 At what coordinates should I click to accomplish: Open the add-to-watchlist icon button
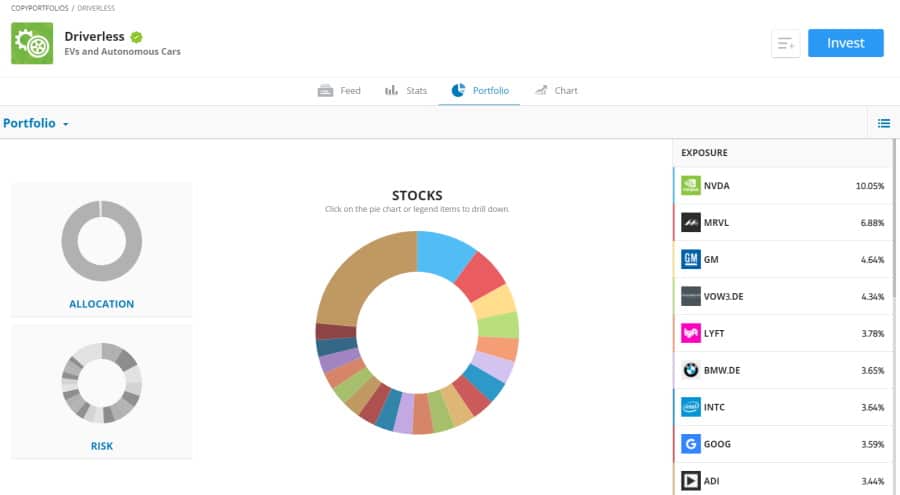pyautogui.click(x=785, y=43)
